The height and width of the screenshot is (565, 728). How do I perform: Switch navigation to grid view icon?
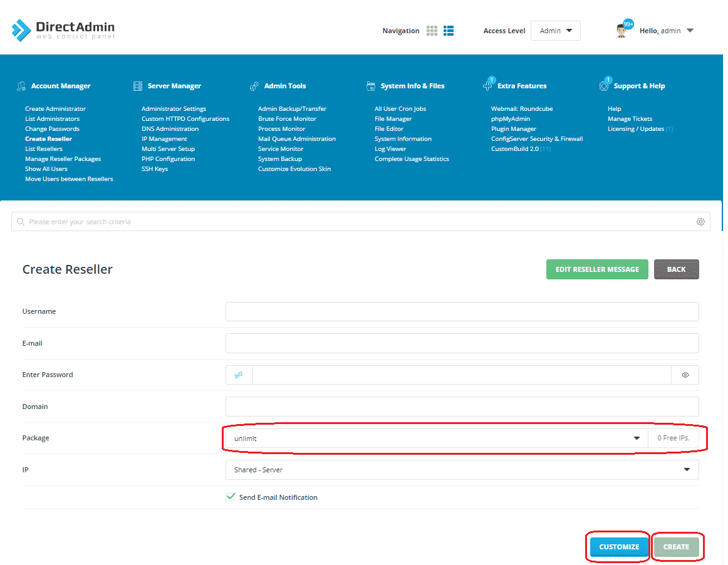click(432, 31)
